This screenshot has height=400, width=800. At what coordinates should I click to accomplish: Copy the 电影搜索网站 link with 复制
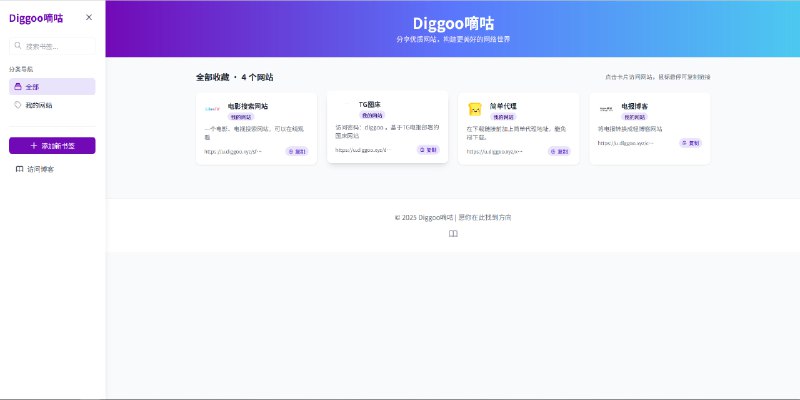point(296,152)
